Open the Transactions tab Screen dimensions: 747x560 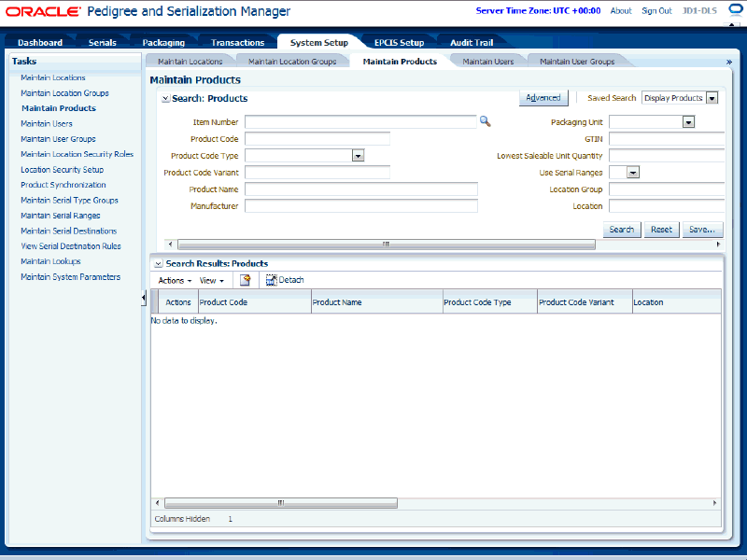point(238,42)
